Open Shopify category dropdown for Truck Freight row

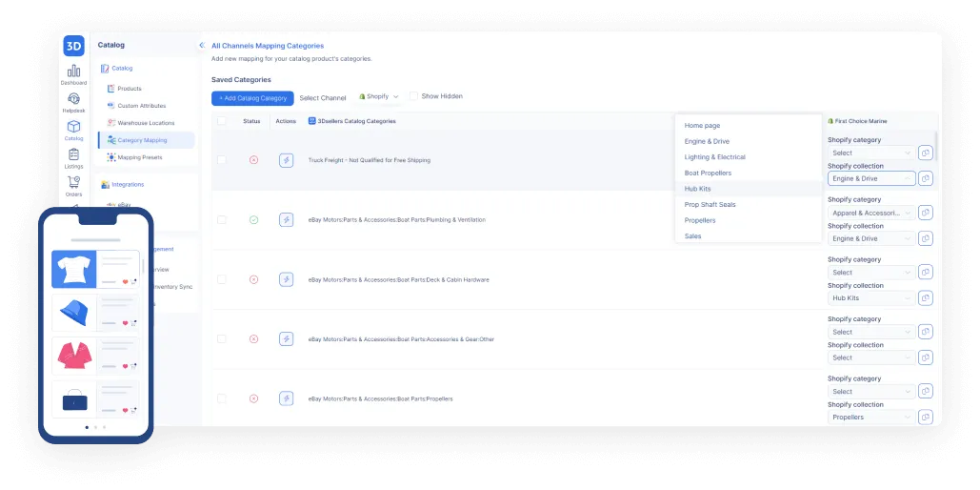[x=871, y=153]
